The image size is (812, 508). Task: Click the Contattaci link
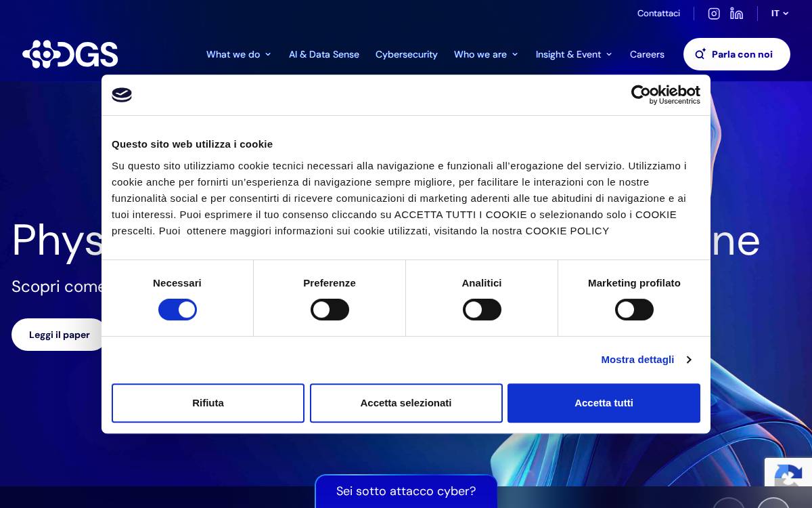click(x=658, y=14)
